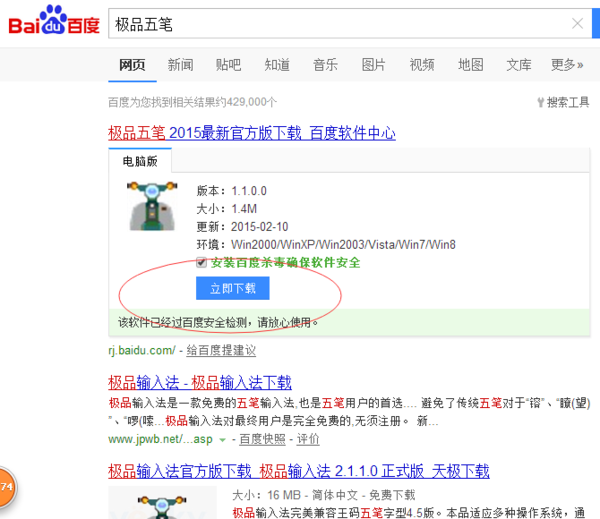Screen dimensions: 600x519
Task: Expand the dropdown arrow beside www.jpwb.net
Action: click(x=222, y=440)
